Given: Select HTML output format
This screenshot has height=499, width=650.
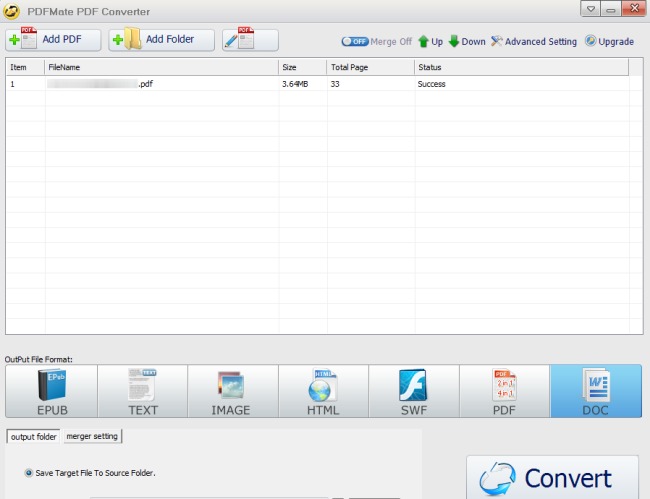Looking at the screenshot, I should [x=323, y=391].
